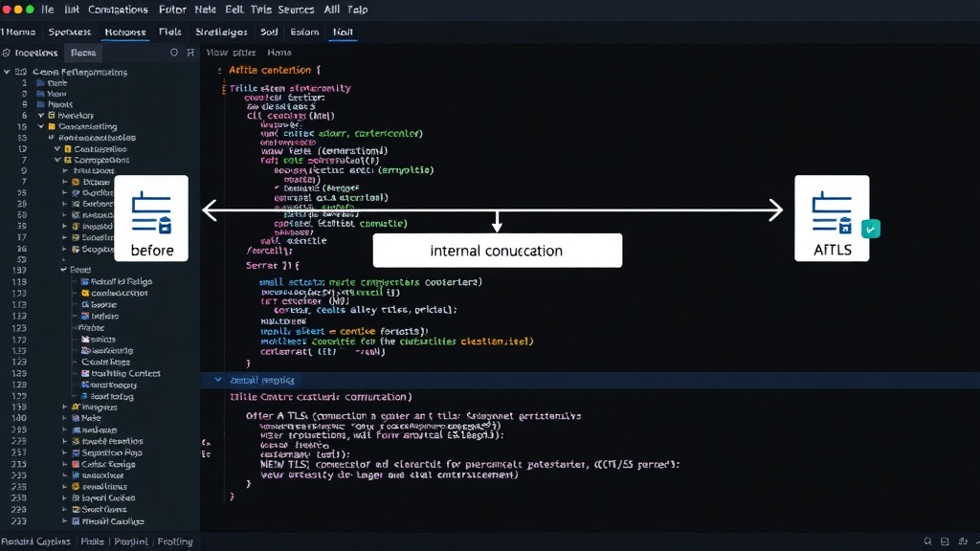Click the pin icon in sidebar header
The image size is (980, 551).
(x=190, y=53)
